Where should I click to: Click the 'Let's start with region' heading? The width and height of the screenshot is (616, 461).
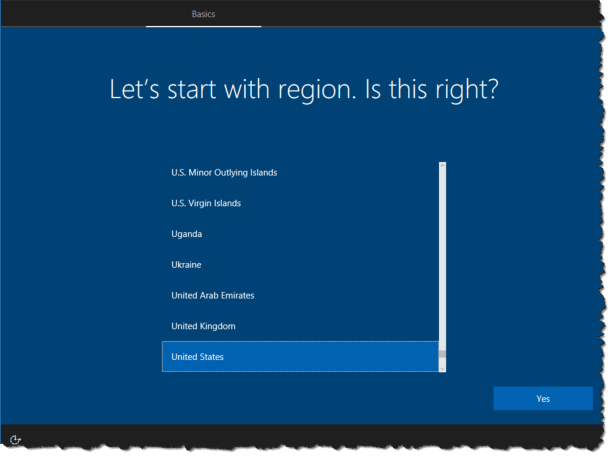pyautogui.click(x=304, y=90)
